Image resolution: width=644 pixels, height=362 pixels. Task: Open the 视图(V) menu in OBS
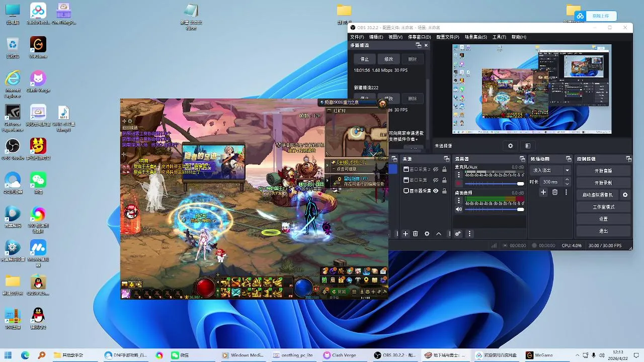[395, 37]
